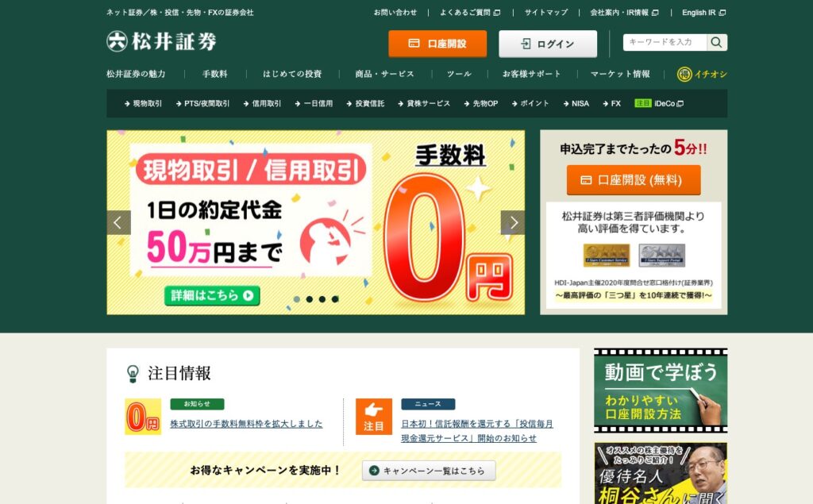
Task: Select the second carousel indicator dot
Action: point(310,299)
